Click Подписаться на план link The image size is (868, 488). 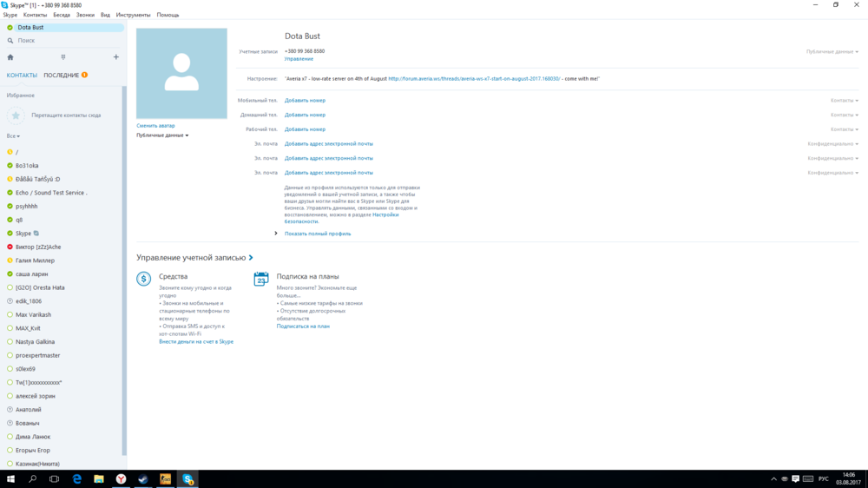(303, 326)
